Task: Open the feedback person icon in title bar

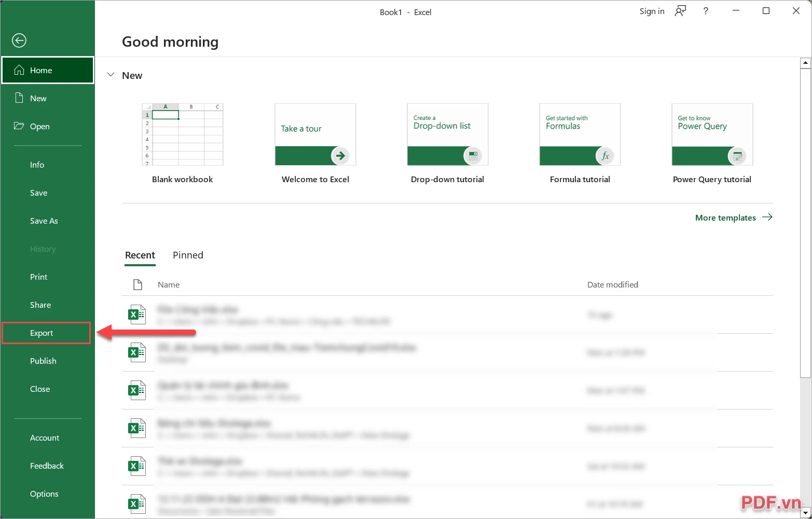Action: coord(680,11)
